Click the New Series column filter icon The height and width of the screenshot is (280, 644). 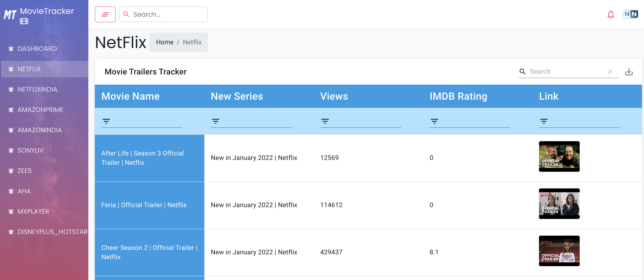(x=216, y=121)
